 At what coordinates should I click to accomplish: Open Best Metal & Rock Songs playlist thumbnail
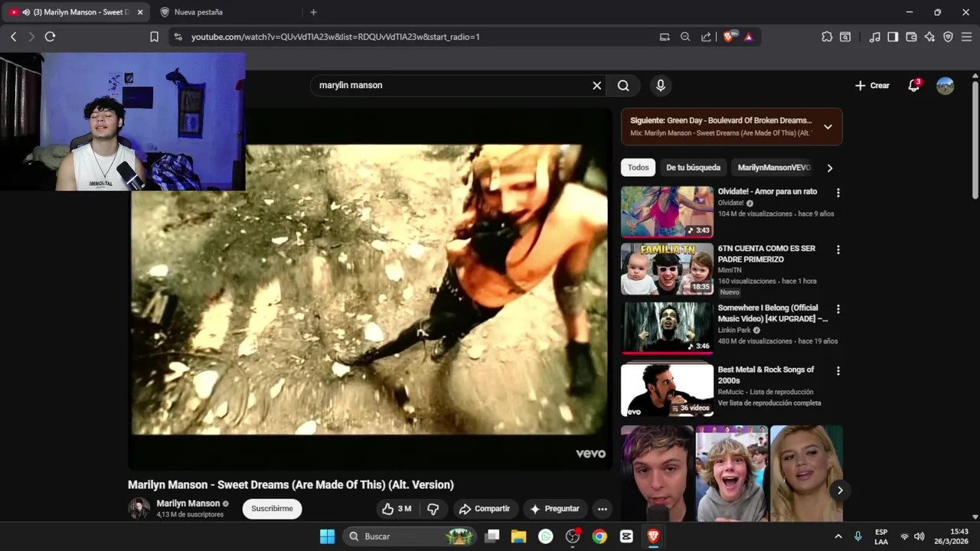point(667,390)
